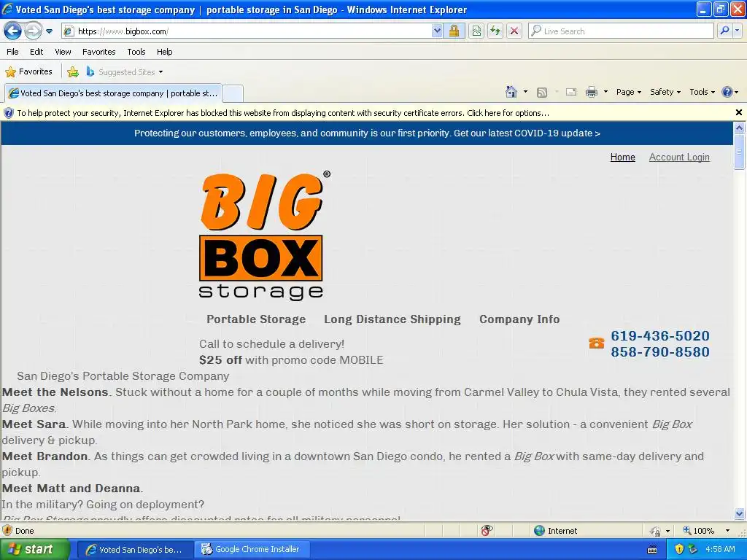Click Add to Favorites Bar icon
The width and height of the screenshot is (747, 560).
coord(73,72)
